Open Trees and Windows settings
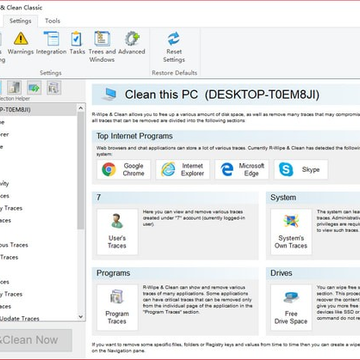Viewport: 360px width, 360px height. 102,47
